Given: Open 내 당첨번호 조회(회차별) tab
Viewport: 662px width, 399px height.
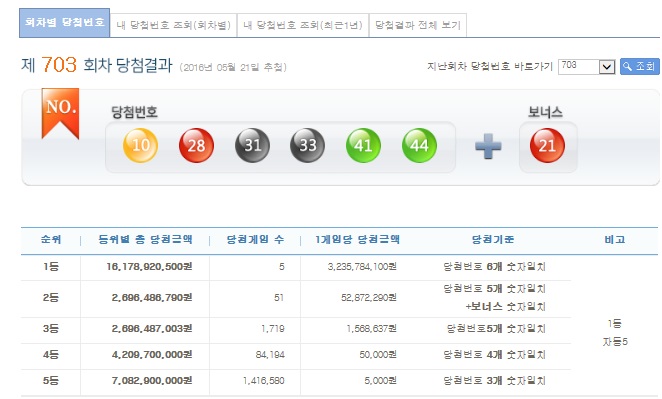Looking at the screenshot, I should tap(174, 25).
